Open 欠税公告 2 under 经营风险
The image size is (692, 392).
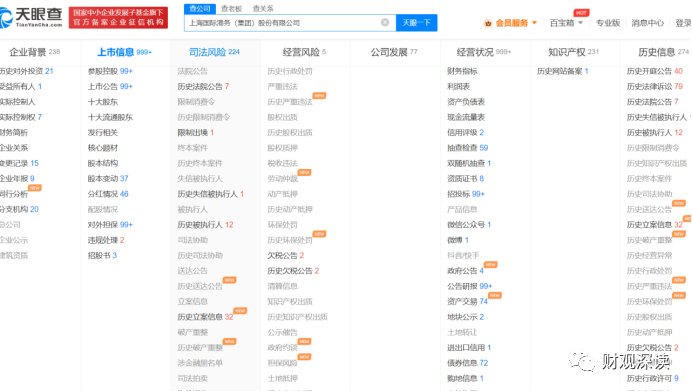point(286,256)
